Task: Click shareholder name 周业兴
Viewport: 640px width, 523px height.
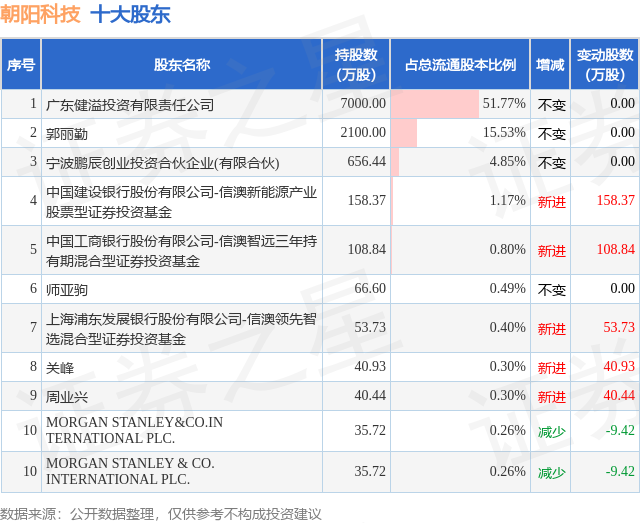Action: (67, 397)
